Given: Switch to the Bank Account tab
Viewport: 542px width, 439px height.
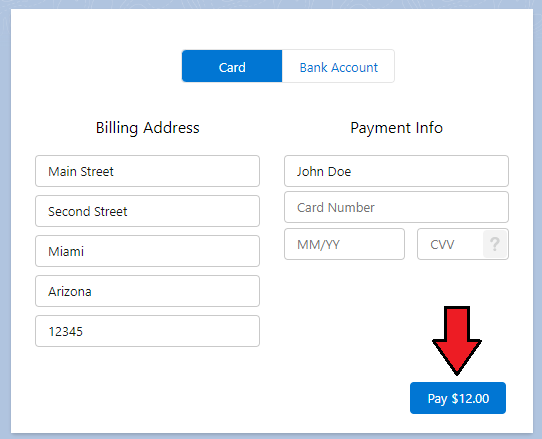Looking at the screenshot, I should (x=338, y=66).
